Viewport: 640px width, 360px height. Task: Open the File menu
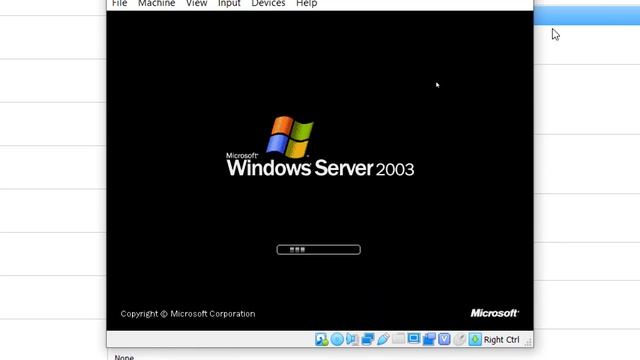click(119, 3)
